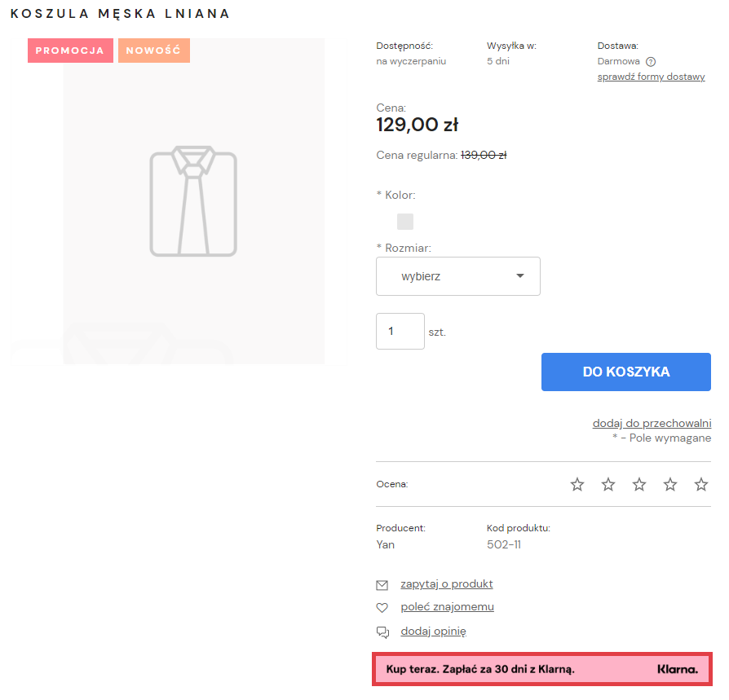Image resolution: width=729 pixels, height=700 pixels.
Task: Click the heart icon to recommend
Action: pos(382,608)
